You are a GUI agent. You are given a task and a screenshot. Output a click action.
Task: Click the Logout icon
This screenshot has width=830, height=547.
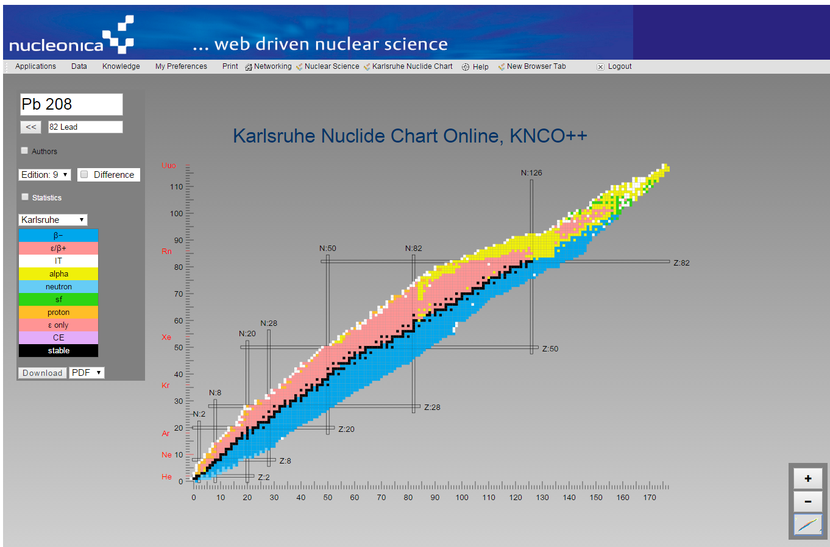[x=600, y=67]
